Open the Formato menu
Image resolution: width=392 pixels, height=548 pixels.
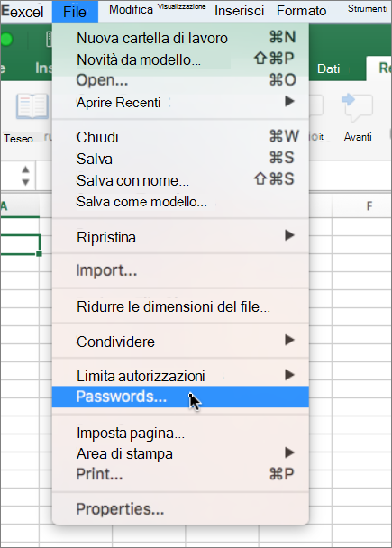click(x=301, y=11)
